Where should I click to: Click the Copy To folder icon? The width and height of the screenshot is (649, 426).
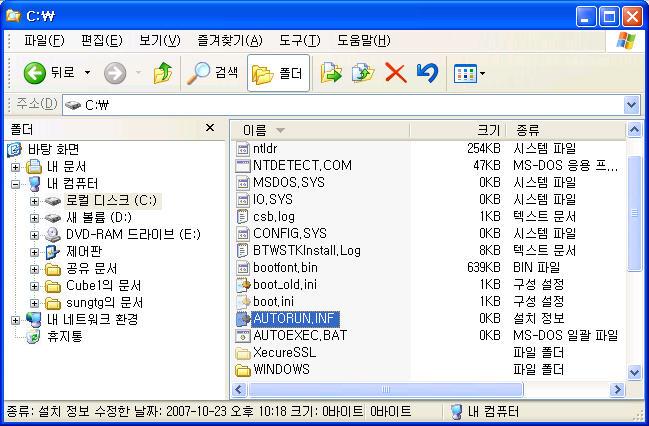tap(363, 73)
